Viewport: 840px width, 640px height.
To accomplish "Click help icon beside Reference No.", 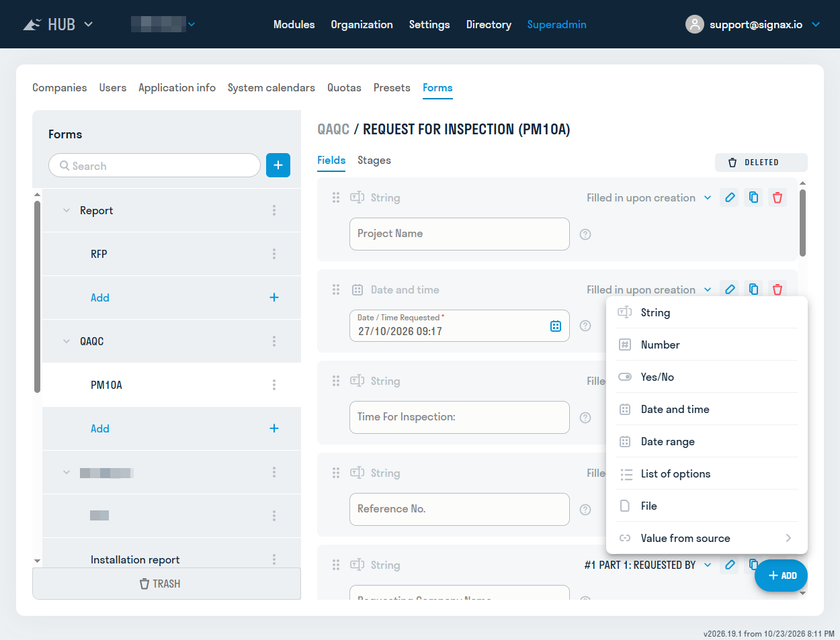I will click(x=585, y=510).
